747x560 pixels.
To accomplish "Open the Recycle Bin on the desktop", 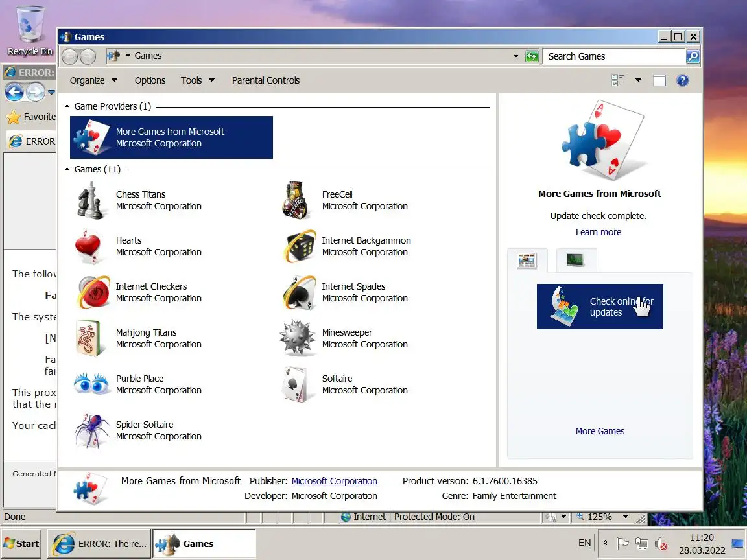I will 30,30.
